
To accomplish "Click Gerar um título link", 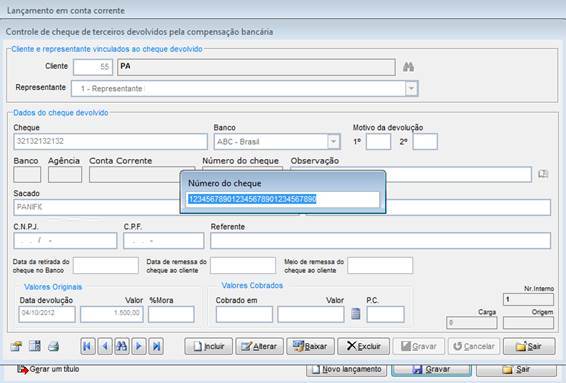I will pos(48,369).
